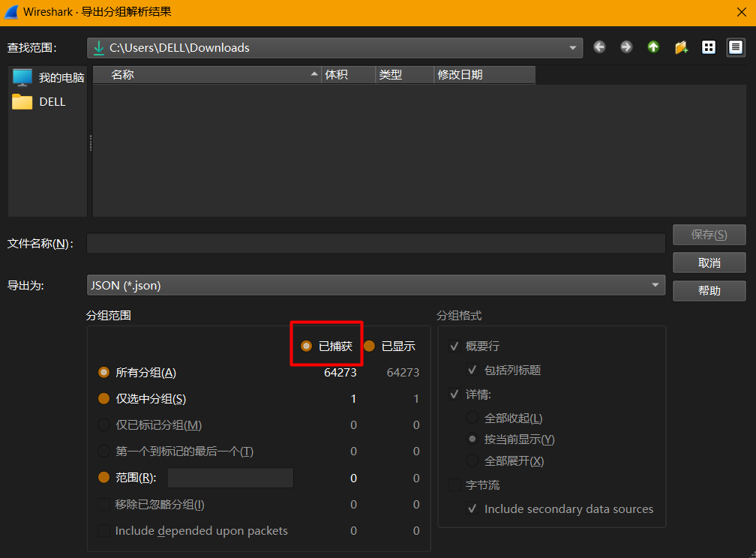Expand the 查找范围 path dropdown
This screenshot has width=756, height=558.
coord(574,47)
